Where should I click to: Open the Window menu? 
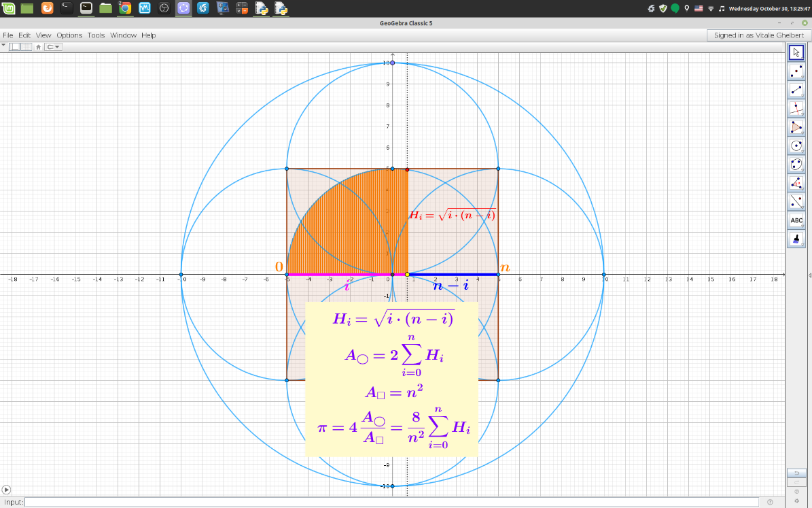123,35
